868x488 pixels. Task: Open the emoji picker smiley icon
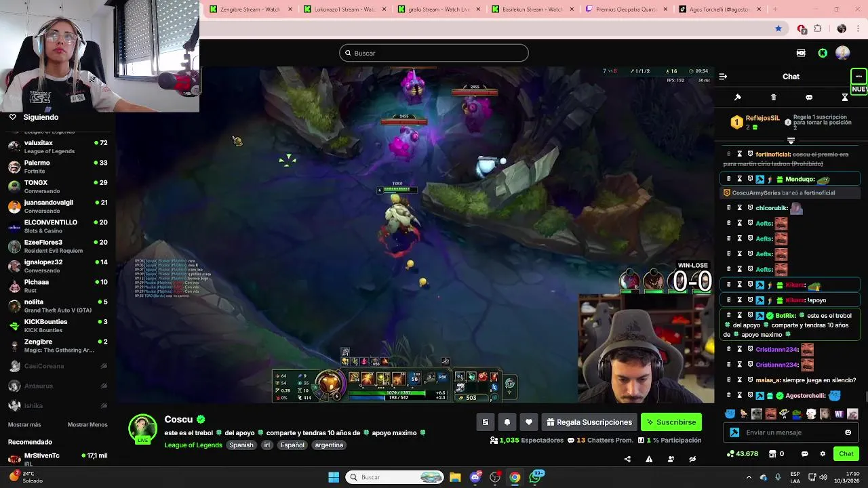[x=848, y=432]
